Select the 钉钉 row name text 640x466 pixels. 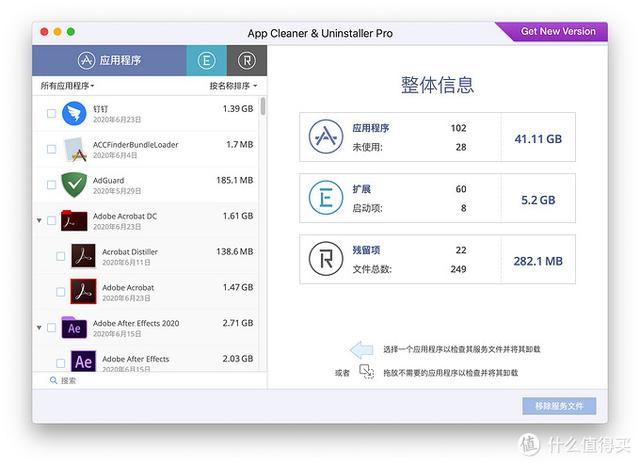[100, 109]
